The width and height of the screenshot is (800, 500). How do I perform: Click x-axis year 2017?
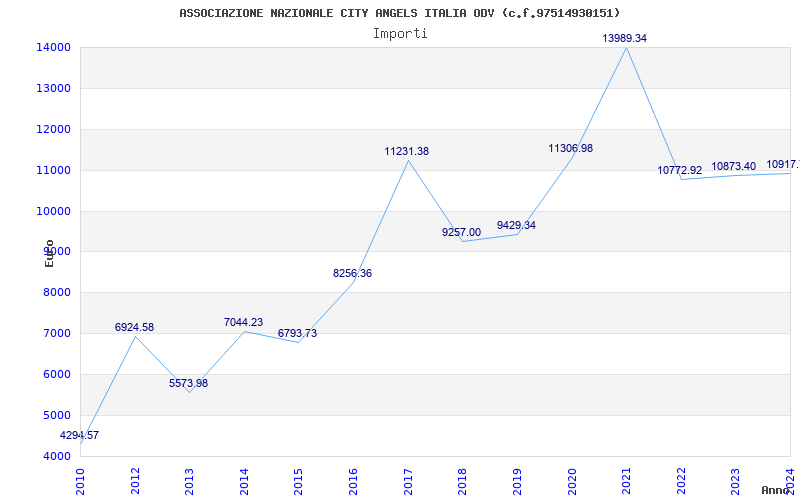(x=408, y=482)
